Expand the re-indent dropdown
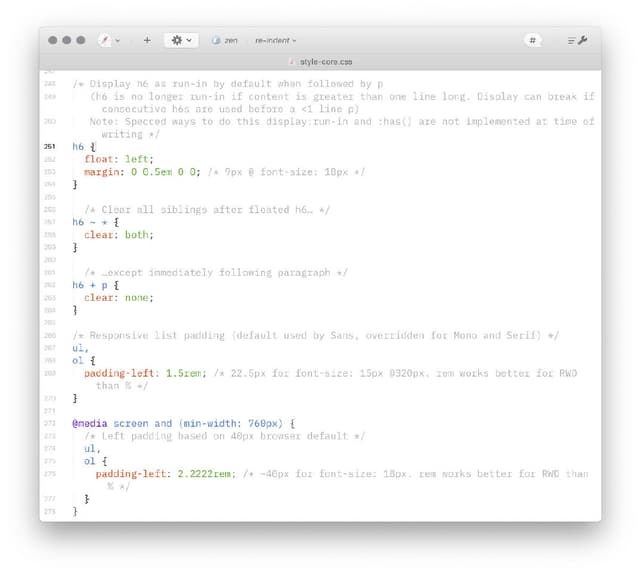The image size is (640, 573). [x=275, y=40]
